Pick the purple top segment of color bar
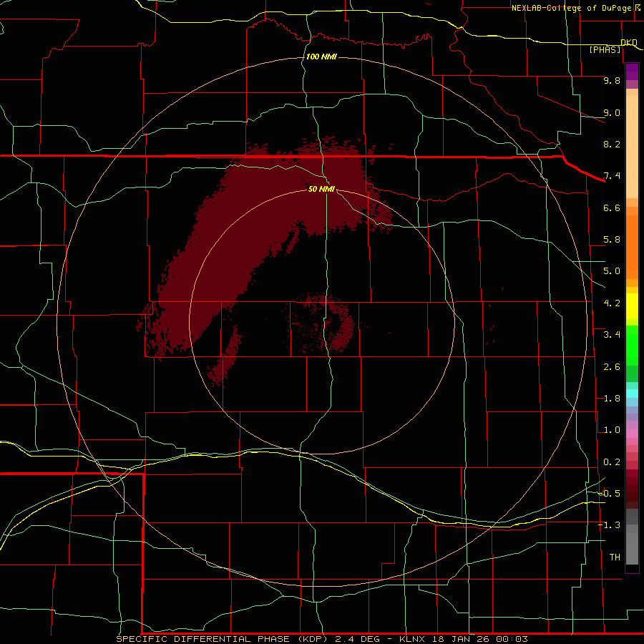Viewport: 644px width, 644px height. [632, 72]
